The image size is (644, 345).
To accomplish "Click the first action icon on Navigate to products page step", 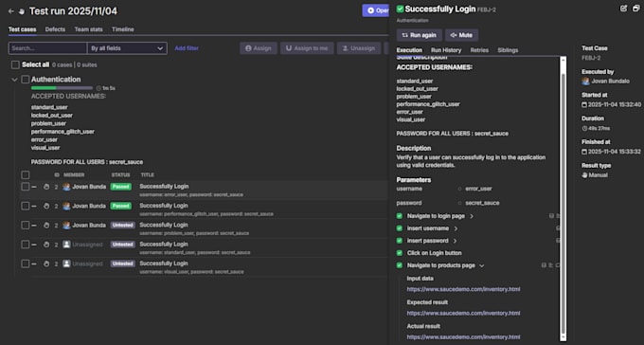I will click(544, 265).
